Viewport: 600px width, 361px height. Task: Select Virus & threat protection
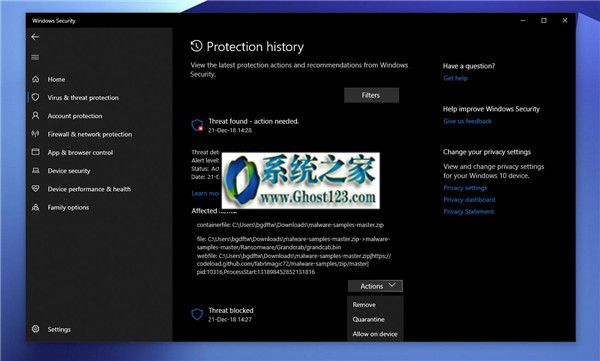(83, 98)
